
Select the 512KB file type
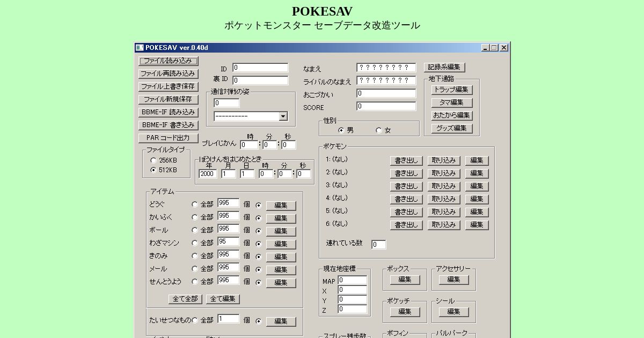point(154,170)
